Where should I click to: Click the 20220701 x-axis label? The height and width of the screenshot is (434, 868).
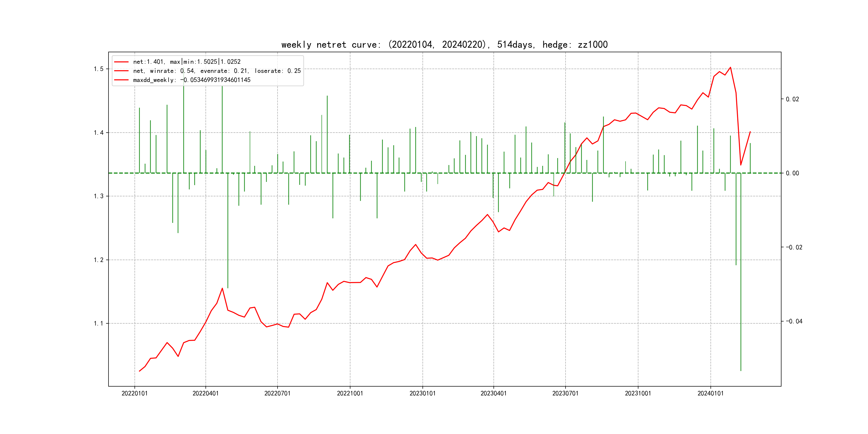(277, 393)
